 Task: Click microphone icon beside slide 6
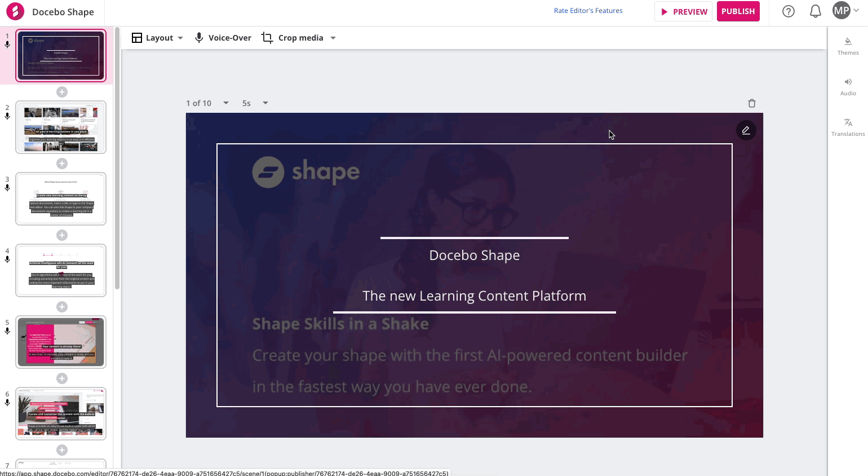tap(7, 403)
